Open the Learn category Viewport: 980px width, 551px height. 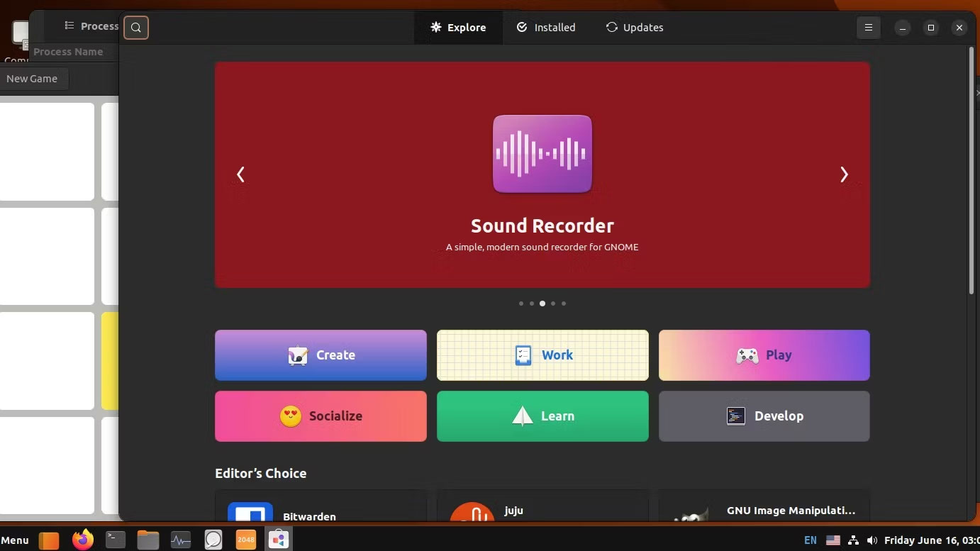542,416
